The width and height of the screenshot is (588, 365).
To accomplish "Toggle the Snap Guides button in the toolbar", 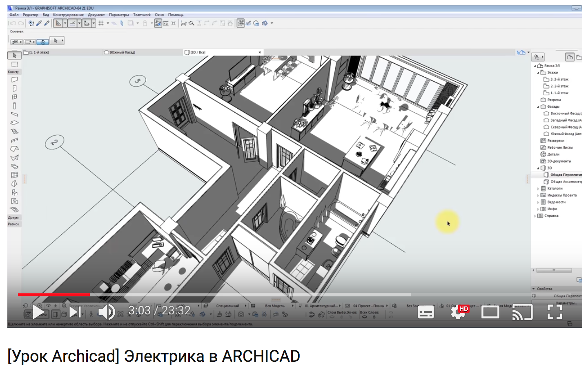I will tap(73, 23).
